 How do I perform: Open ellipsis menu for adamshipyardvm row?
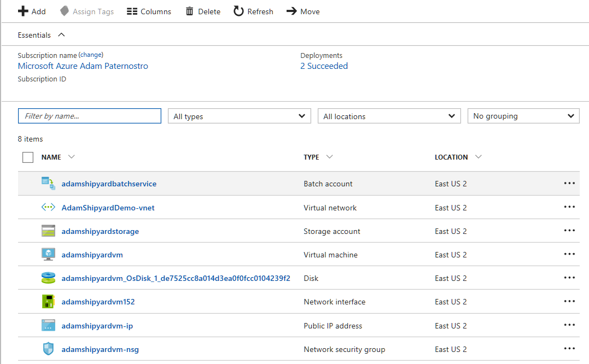(569, 254)
